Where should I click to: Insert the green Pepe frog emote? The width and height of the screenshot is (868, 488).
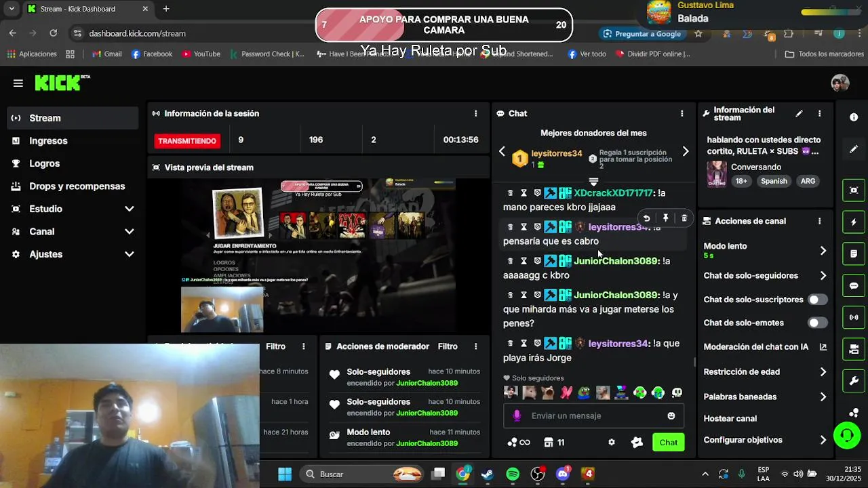(584, 392)
